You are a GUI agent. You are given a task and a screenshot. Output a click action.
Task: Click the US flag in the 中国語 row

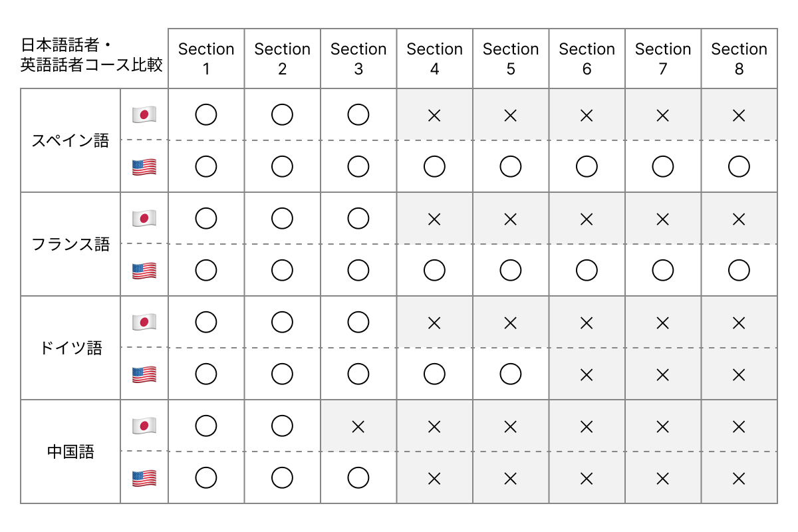pyautogui.click(x=144, y=478)
